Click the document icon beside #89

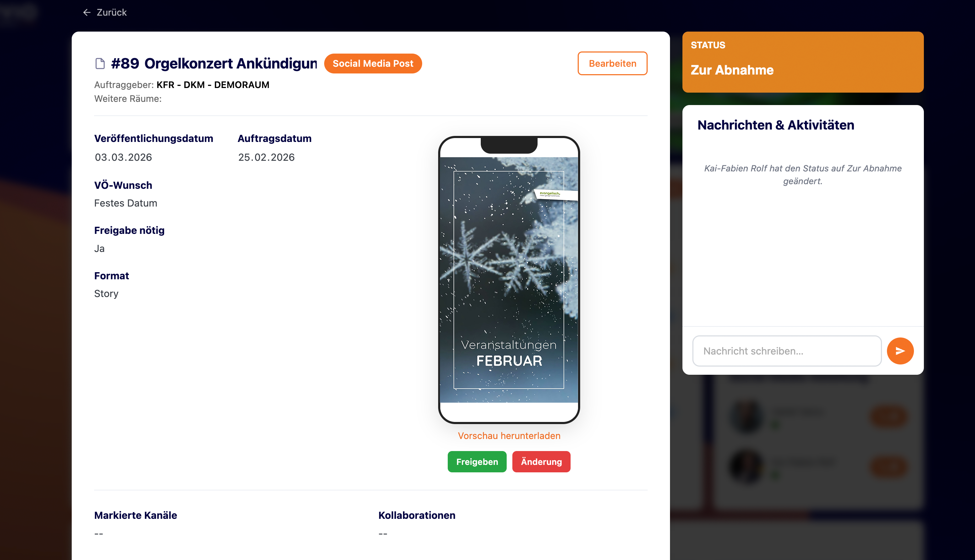(x=100, y=64)
